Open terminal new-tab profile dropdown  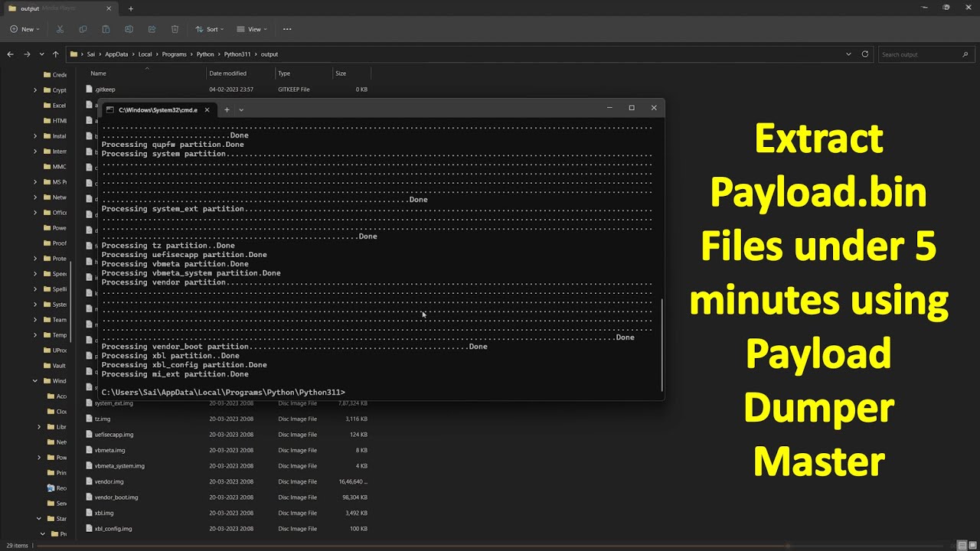click(241, 109)
